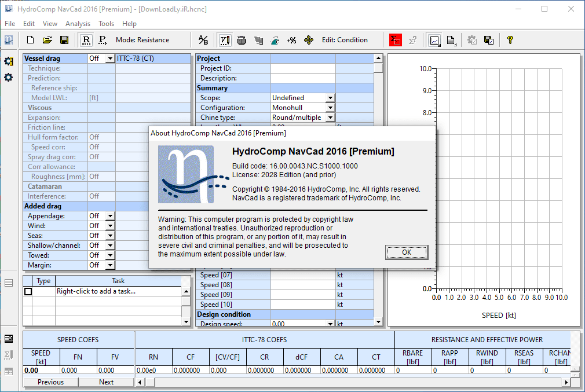
Task: Click the Project ID input field
Action: tap(303, 68)
